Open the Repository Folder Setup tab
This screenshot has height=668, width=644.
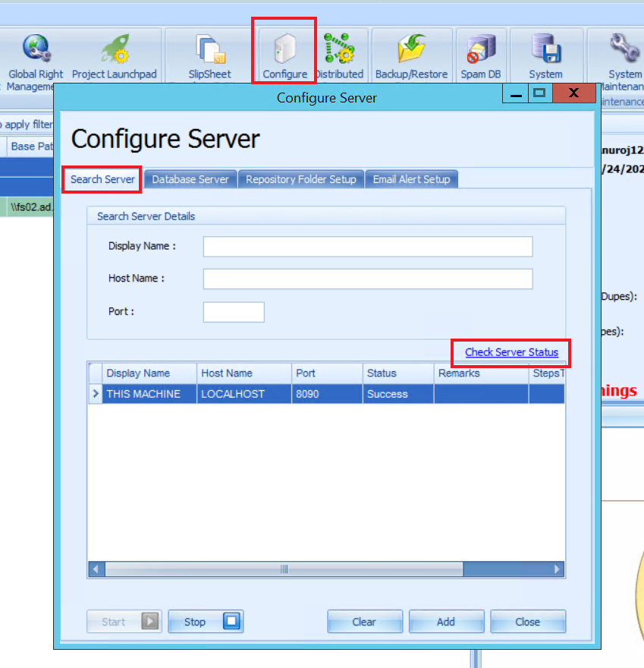click(x=301, y=179)
